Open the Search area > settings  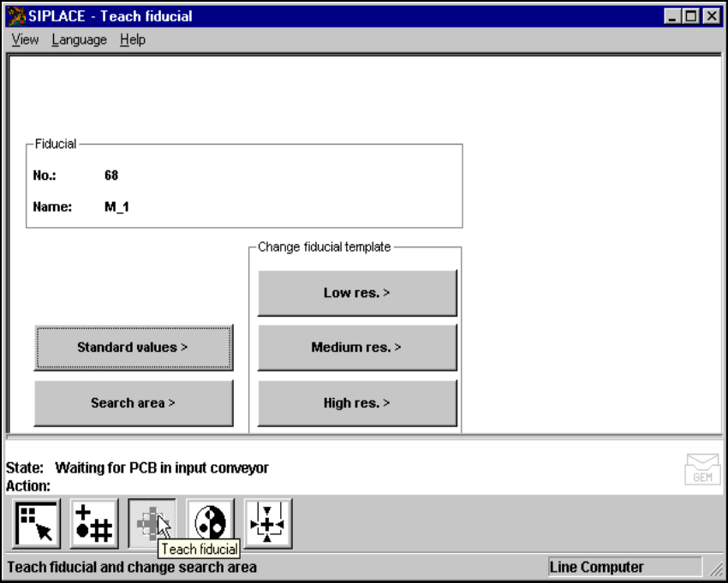pyautogui.click(x=134, y=403)
